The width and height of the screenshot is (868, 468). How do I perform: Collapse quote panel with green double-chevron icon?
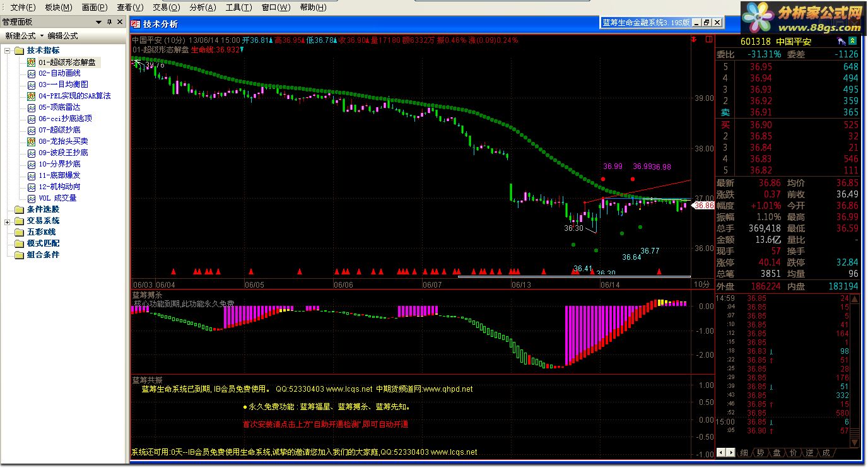(853, 41)
